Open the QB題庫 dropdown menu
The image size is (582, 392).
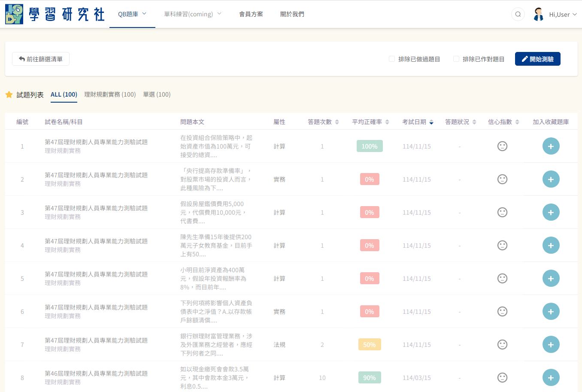[x=132, y=14]
